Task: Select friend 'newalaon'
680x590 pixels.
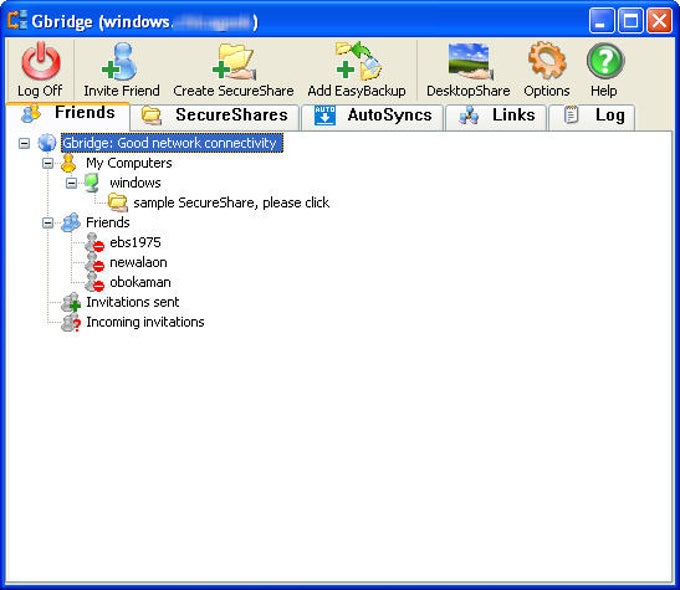Action: pos(138,262)
